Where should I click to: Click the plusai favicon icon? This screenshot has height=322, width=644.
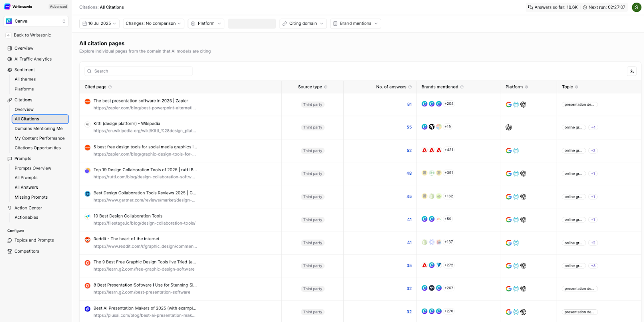[x=87, y=309]
